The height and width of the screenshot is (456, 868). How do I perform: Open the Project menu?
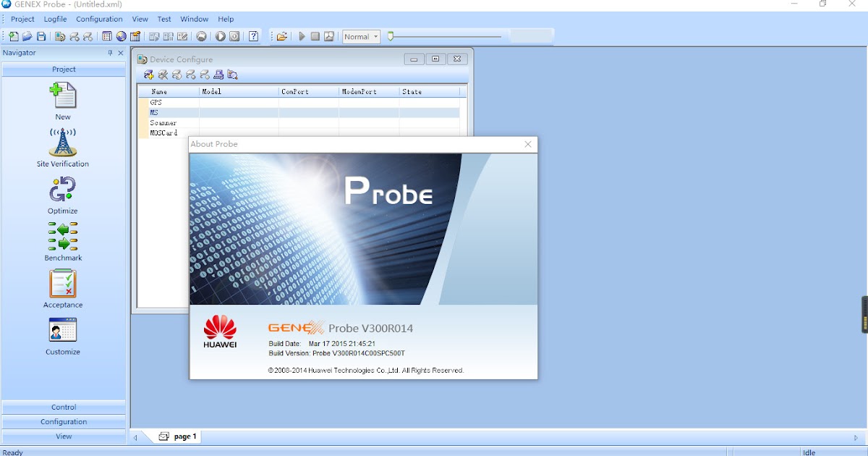[22, 19]
